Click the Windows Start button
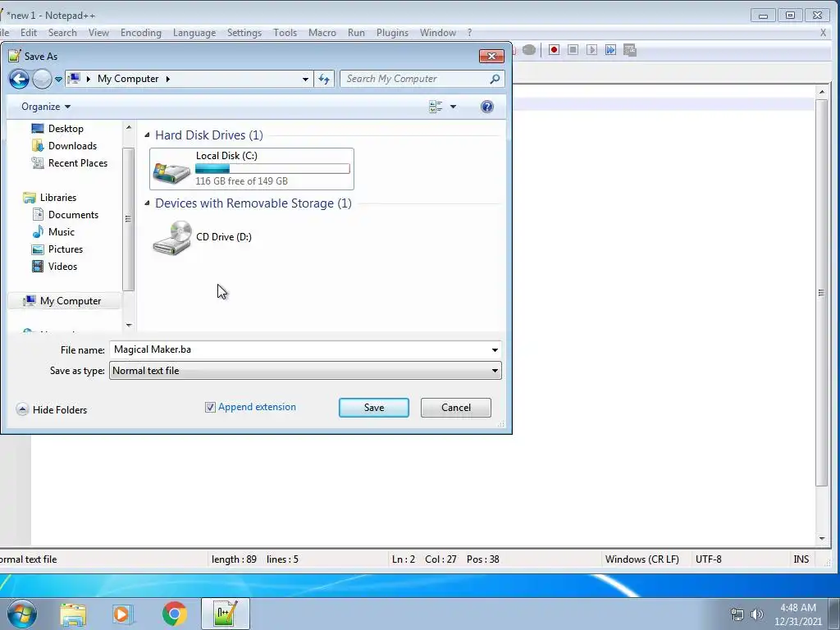Screen dimensions: 840x630 click(22, 614)
